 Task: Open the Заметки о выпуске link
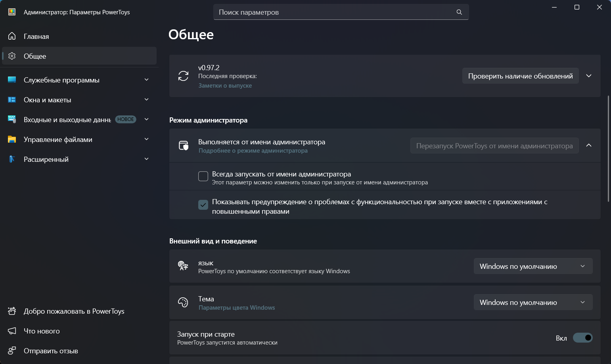click(x=225, y=86)
